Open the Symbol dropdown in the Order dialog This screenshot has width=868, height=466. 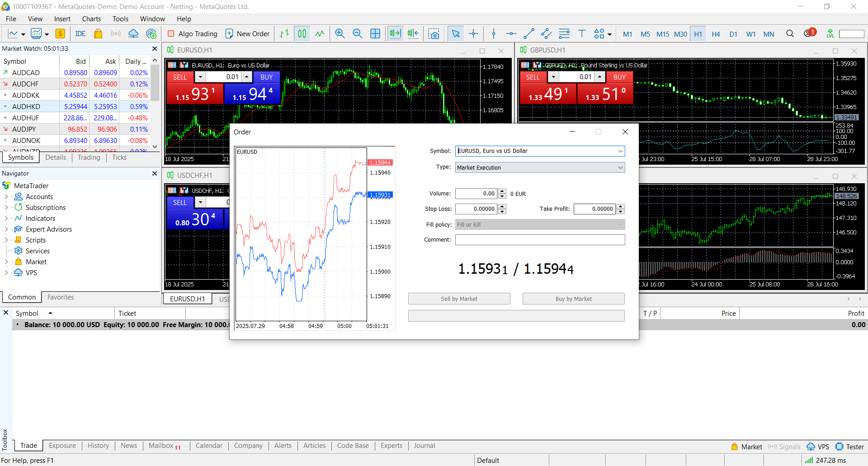tap(620, 151)
